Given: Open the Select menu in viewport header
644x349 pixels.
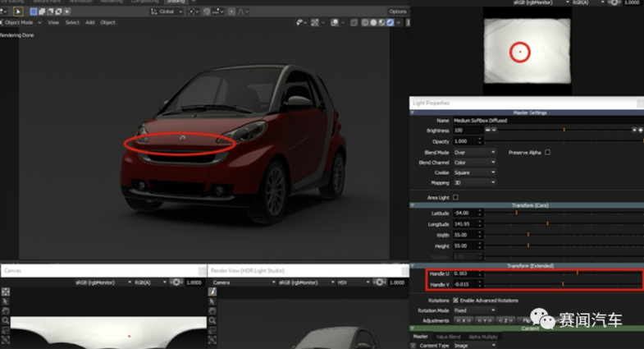Looking at the screenshot, I should click(72, 22).
